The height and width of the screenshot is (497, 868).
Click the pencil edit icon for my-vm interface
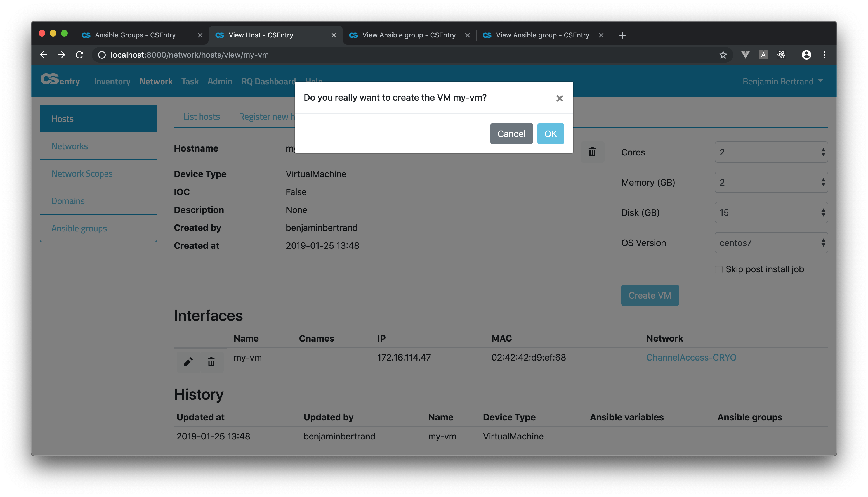(x=188, y=362)
